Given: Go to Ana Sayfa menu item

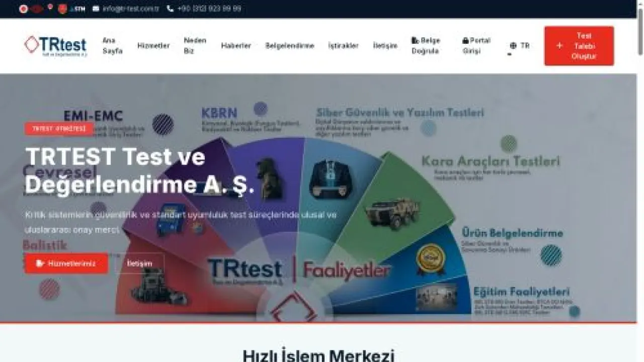Looking at the screenshot, I should pos(113,46).
